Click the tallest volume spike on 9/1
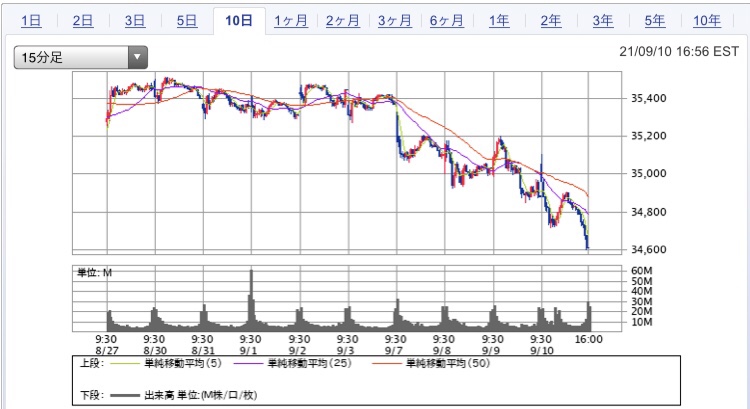Screen dimensions: 750x409 251,300
